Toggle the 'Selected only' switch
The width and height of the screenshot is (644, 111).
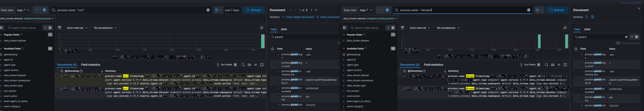click(x=618, y=43)
